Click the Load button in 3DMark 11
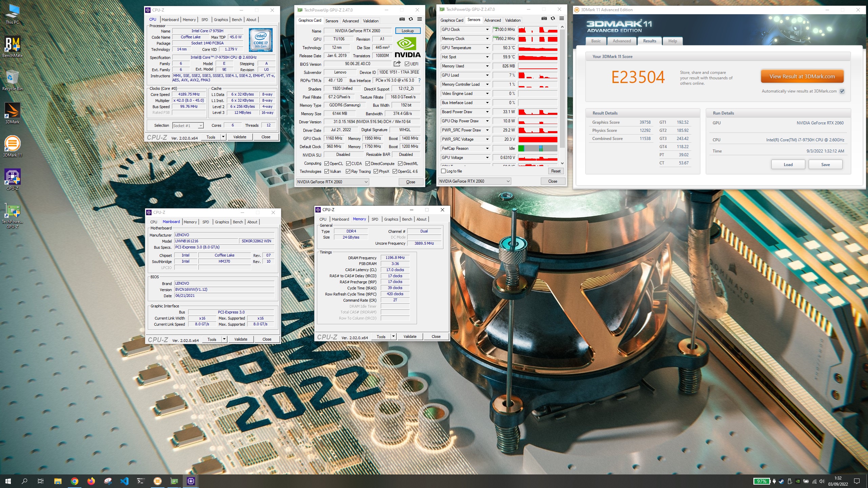The image size is (868, 488). (x=788, y=165)
